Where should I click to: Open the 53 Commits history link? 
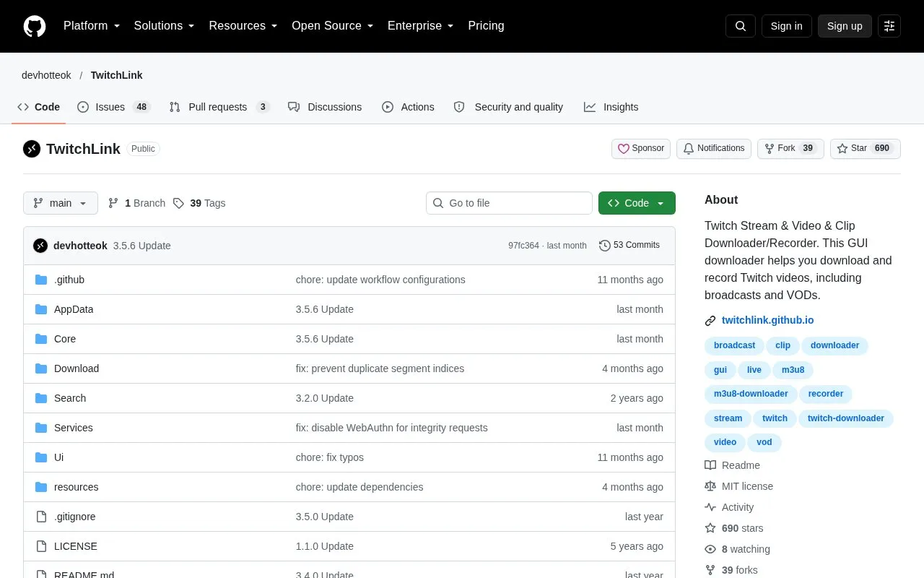[629, 246]
